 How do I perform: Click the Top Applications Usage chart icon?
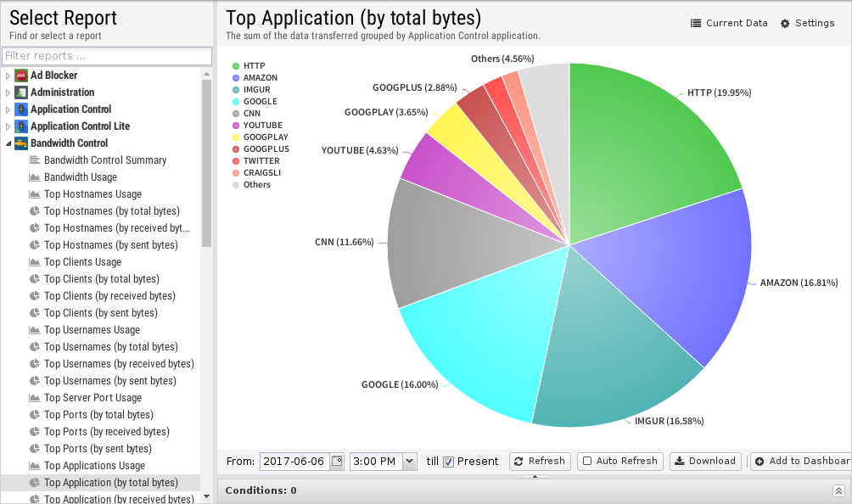(34, 466)
